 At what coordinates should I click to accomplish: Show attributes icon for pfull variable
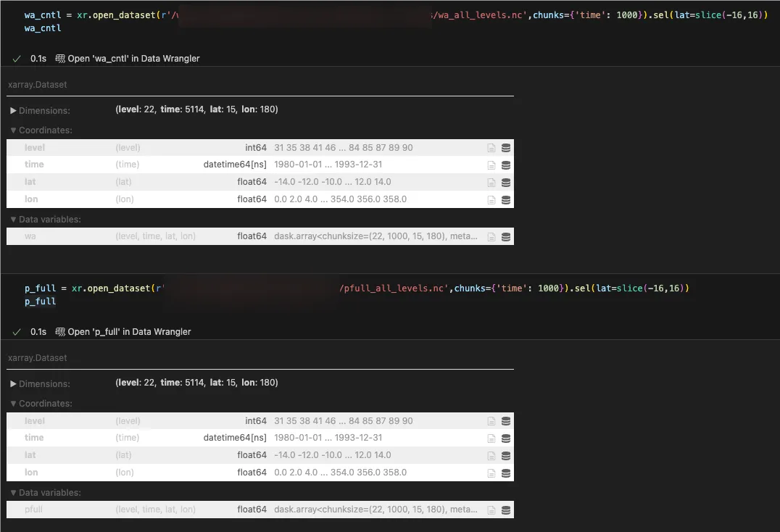(491, 510)
